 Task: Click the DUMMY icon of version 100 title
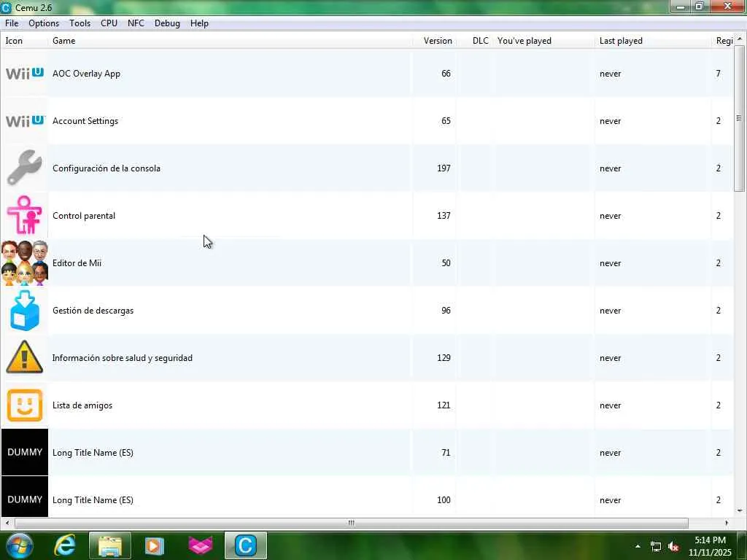[25, 497]
